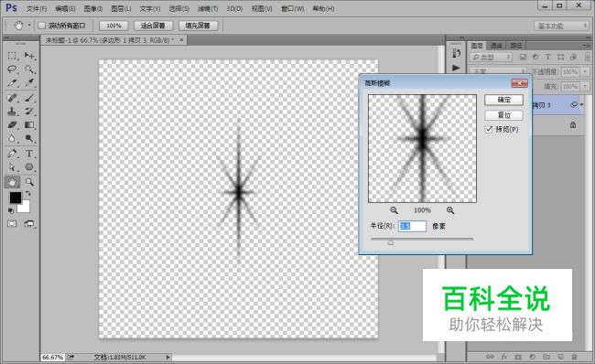Toggle the scroll all windows checkbox

pos(42,26)
